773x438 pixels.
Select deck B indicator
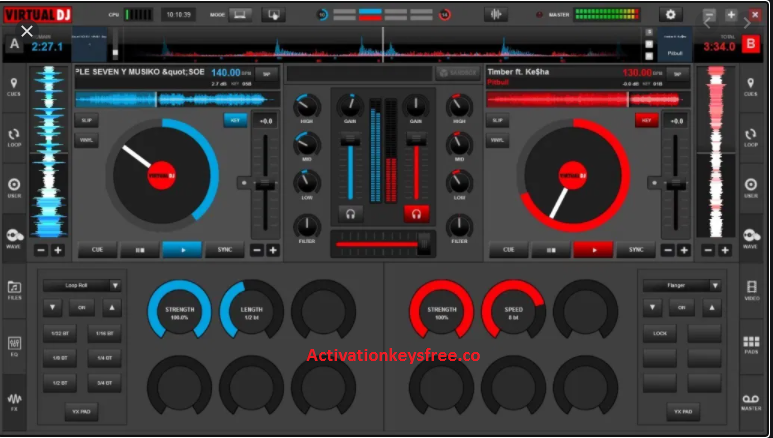click(x=750, y=44)
